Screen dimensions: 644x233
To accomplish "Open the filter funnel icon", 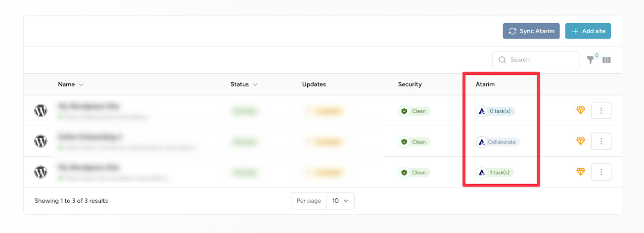I will (590, 60).
